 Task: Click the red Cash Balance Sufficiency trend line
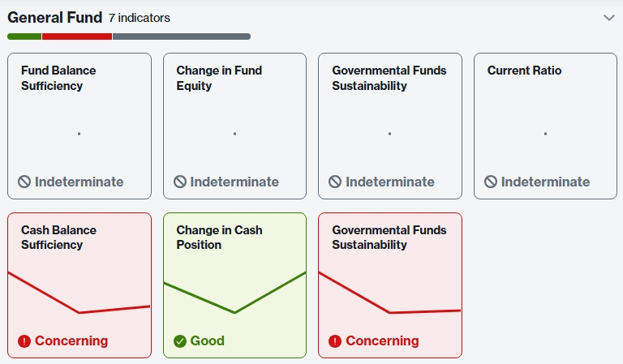79,312
